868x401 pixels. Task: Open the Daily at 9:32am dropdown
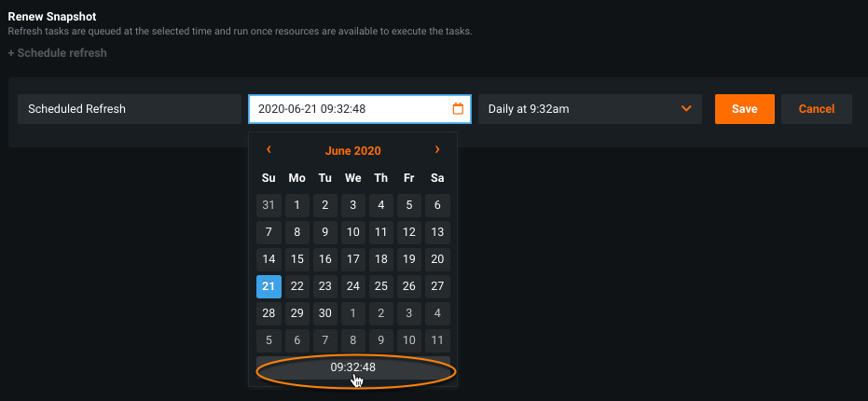[589, 109]
